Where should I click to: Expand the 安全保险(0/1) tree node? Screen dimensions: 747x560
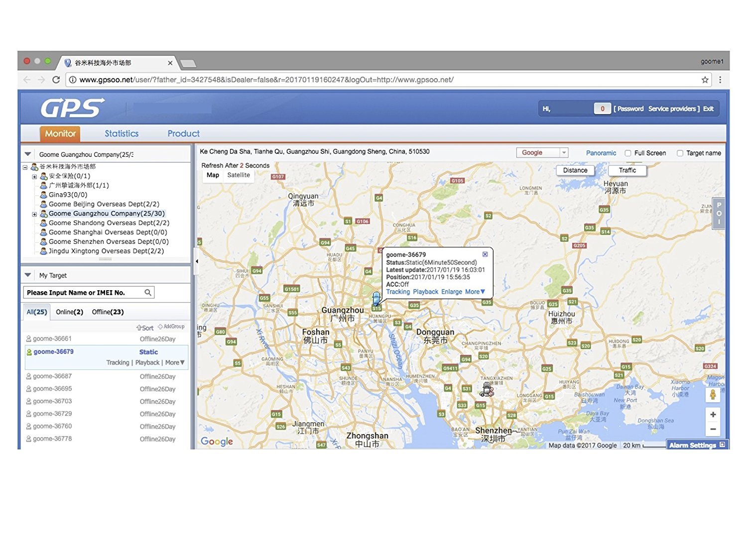(x=34, y=177)
